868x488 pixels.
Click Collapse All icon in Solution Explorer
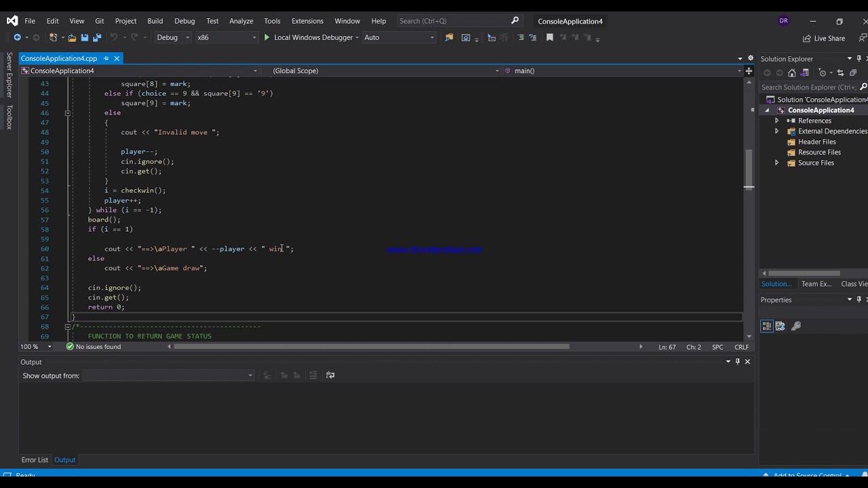pos(853,73)
